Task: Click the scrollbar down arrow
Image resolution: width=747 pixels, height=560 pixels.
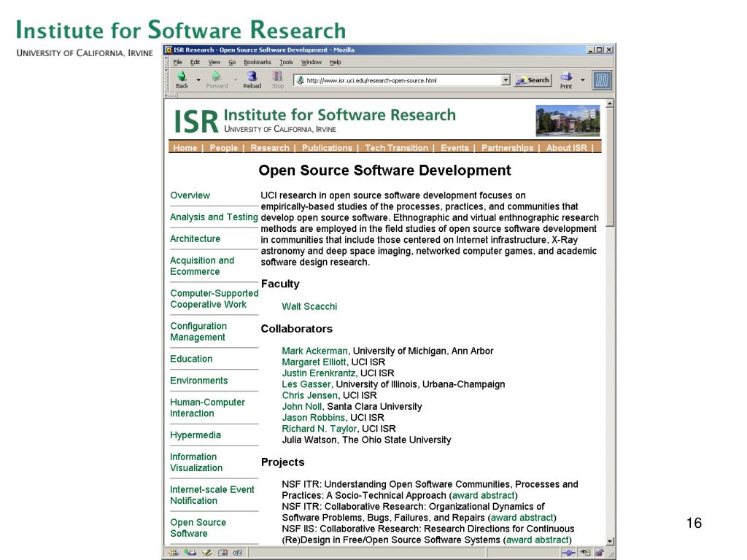Action: tap(610, 542)
